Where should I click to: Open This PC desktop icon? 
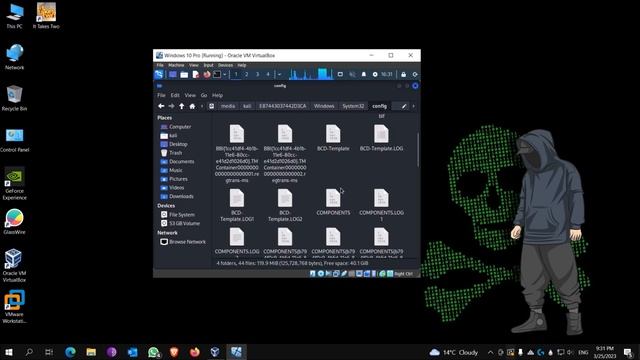point(14,16)
